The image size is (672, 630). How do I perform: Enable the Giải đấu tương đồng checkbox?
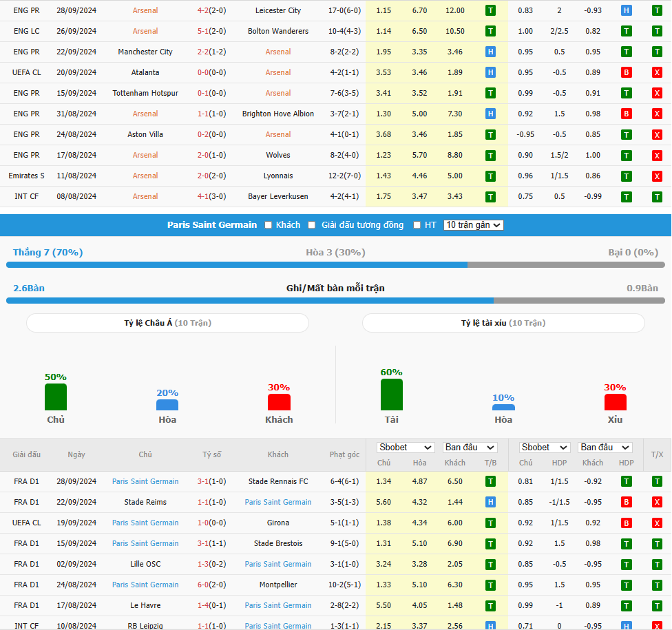point(312,225)
